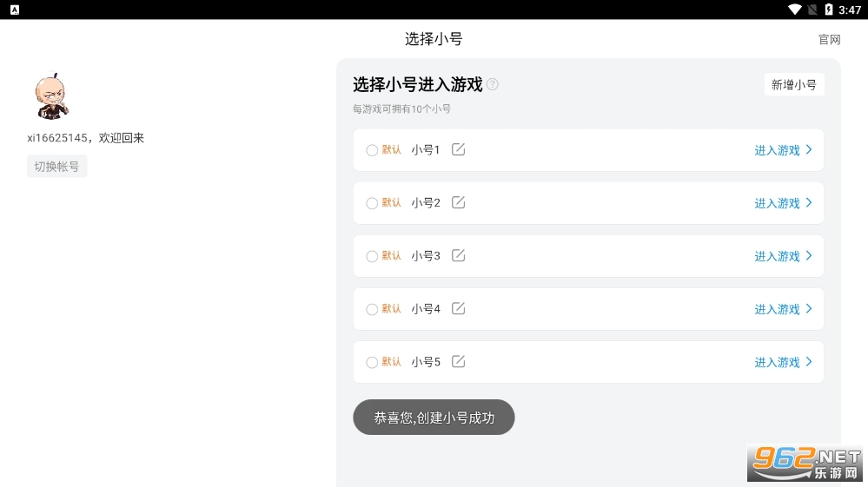Click the edit pencil for 小号4
This screenshot has width=868, height=487.
[x=459, y=308]
